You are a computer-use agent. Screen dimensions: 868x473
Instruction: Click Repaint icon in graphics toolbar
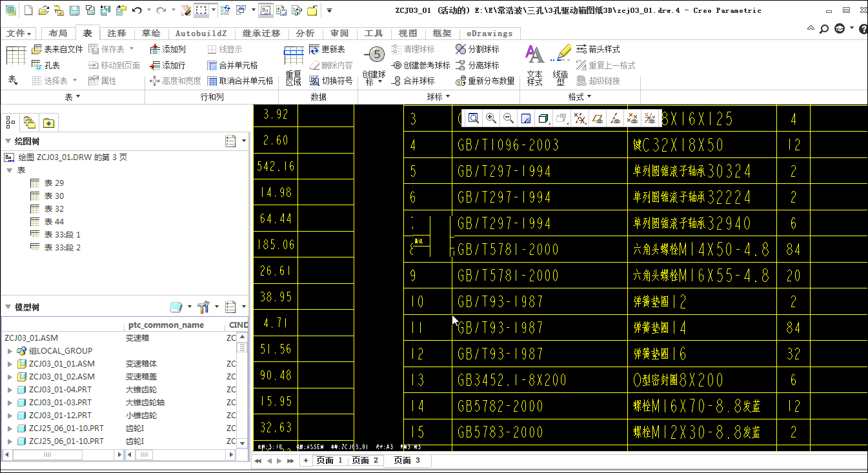point(526,118)
